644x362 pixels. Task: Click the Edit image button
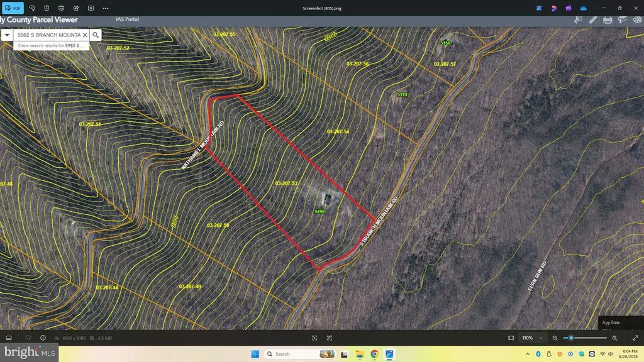13,8
